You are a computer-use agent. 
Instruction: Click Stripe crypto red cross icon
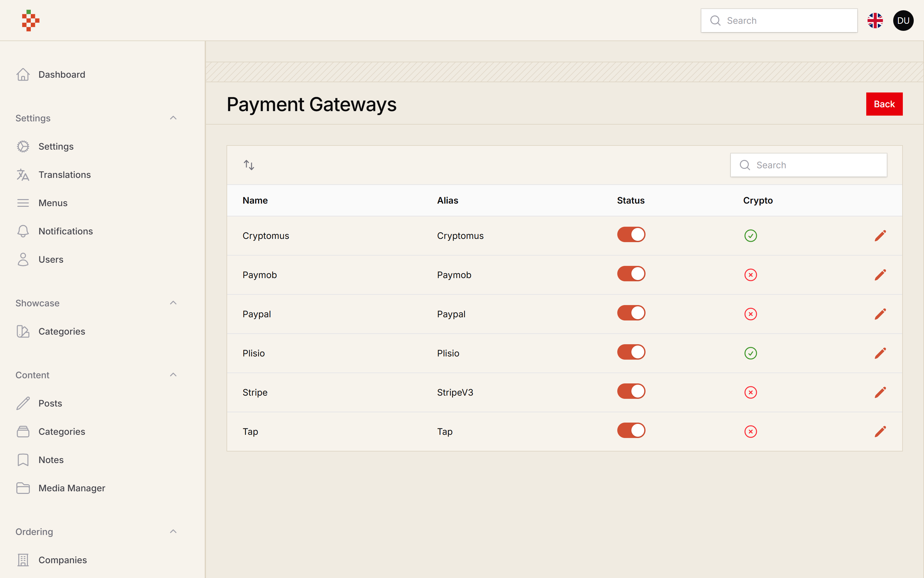tap(750, 392)
